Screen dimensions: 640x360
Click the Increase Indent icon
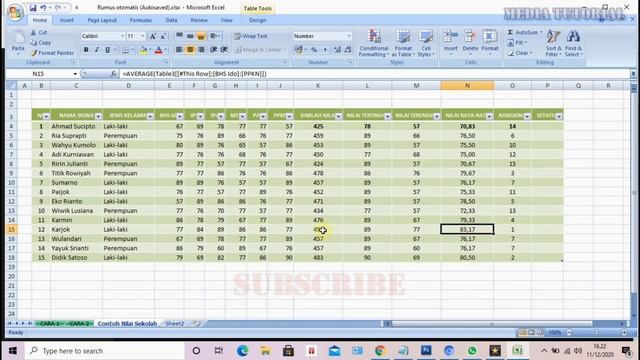click(x=224, y=50)
